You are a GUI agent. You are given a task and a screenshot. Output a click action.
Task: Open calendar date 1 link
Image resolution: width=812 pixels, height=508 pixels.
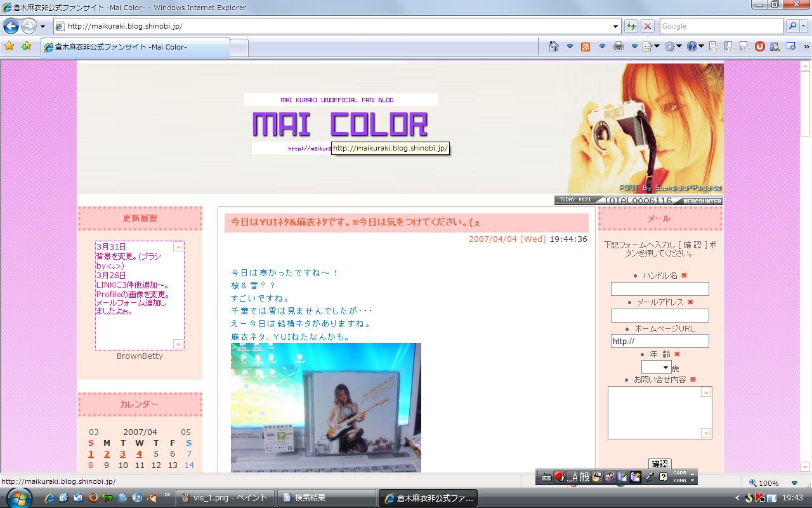[x=91, y=454]
